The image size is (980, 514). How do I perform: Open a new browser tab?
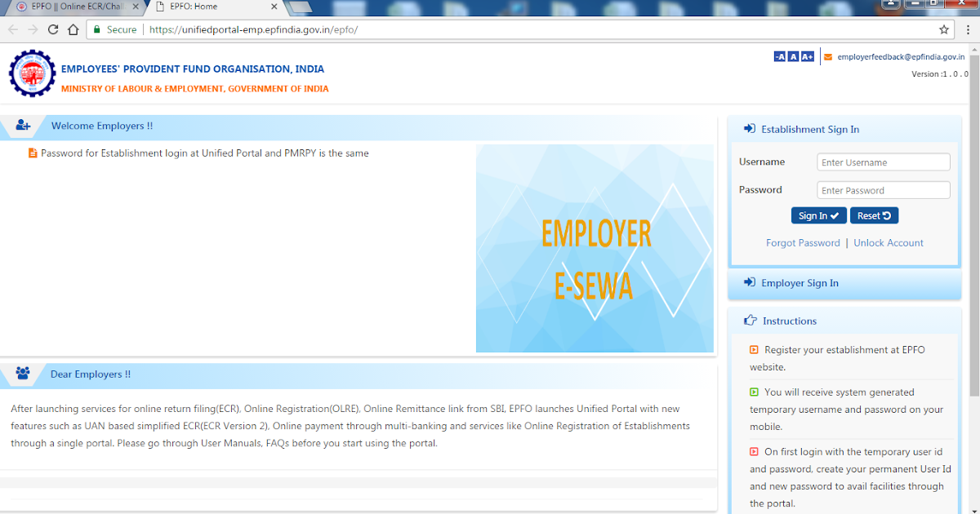click(x=299, y=7)
